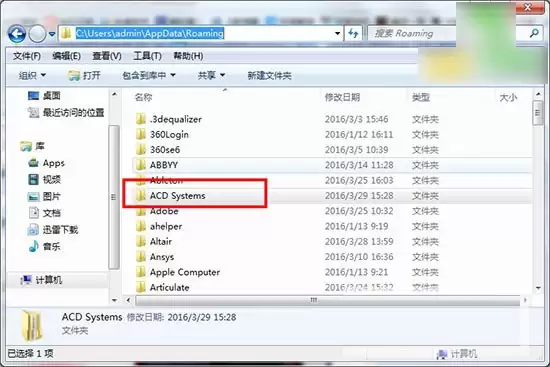550x367 pixels.
Task: Expand the 组织 dropdown
Action: coord(32,75)
